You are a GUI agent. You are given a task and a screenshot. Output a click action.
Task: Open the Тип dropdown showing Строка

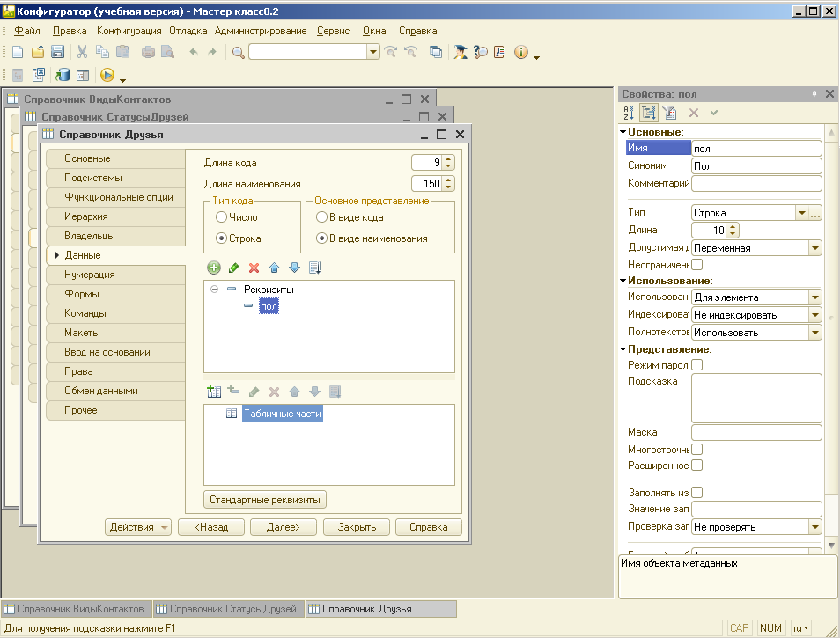point(800,213)
